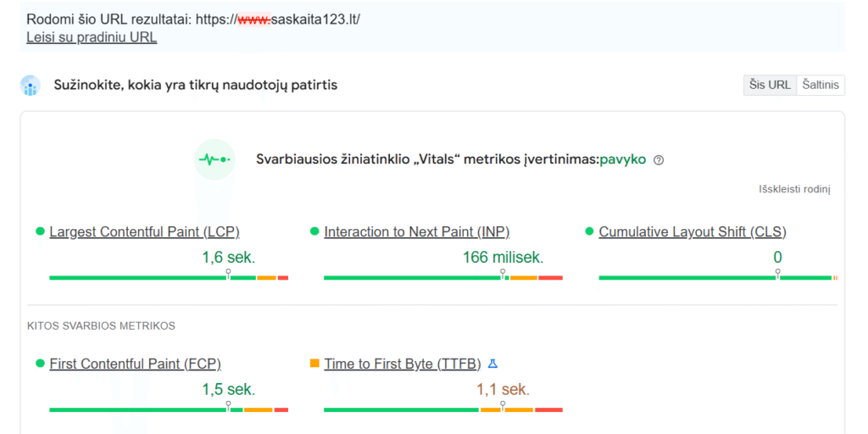Open First Contentful Paint (FCP) link
The width and height of the screenshot is (868, 434).
tap(136, 364)
